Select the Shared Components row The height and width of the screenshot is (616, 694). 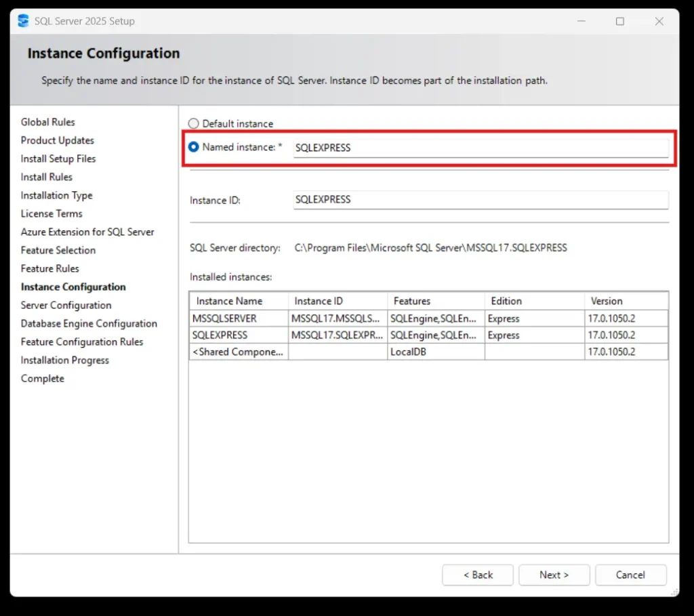pos(238,351)
